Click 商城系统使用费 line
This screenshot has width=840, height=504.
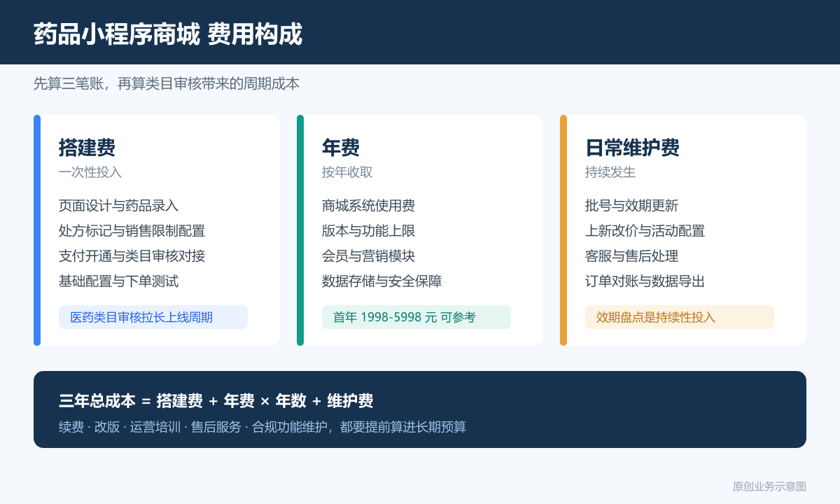tap(369, 206)
